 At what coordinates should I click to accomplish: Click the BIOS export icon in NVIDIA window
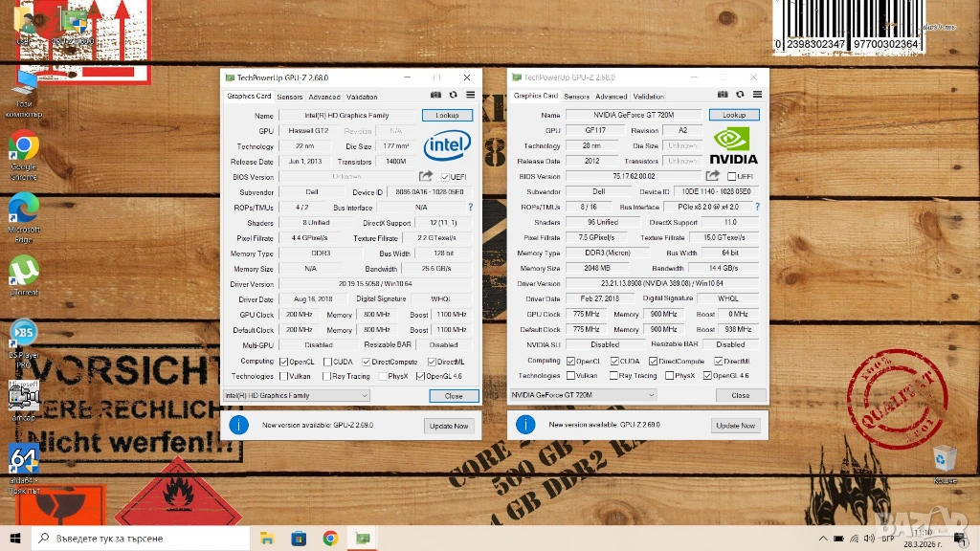click(712, 176)
